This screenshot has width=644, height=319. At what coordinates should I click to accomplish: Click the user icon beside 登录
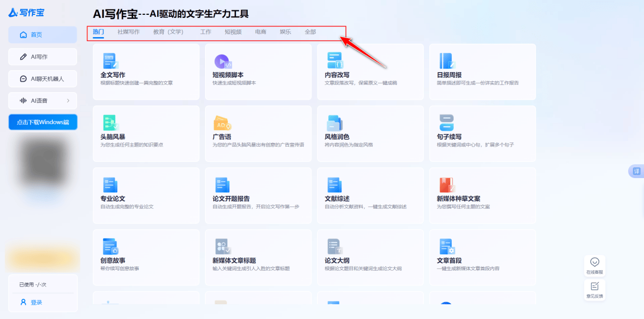pos(23,302)
